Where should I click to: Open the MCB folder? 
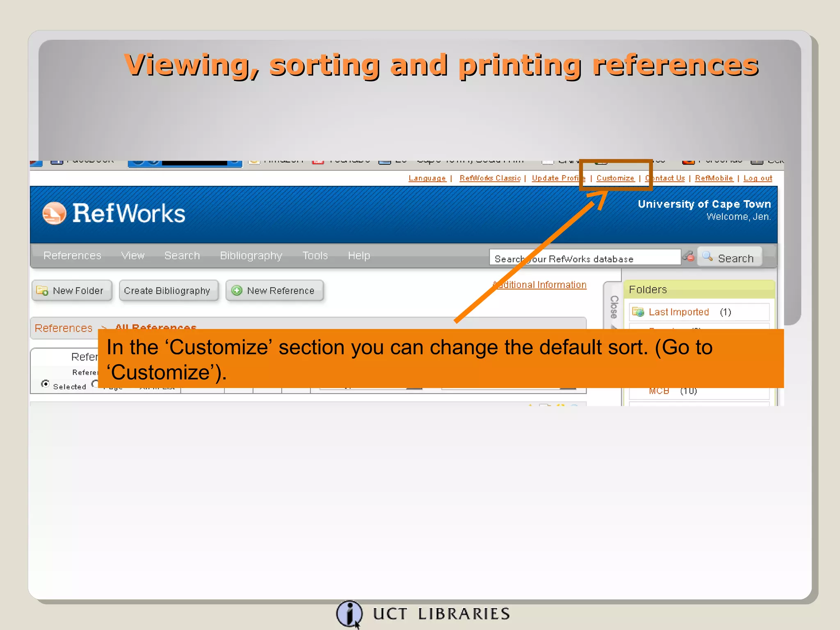coord(659,390)
